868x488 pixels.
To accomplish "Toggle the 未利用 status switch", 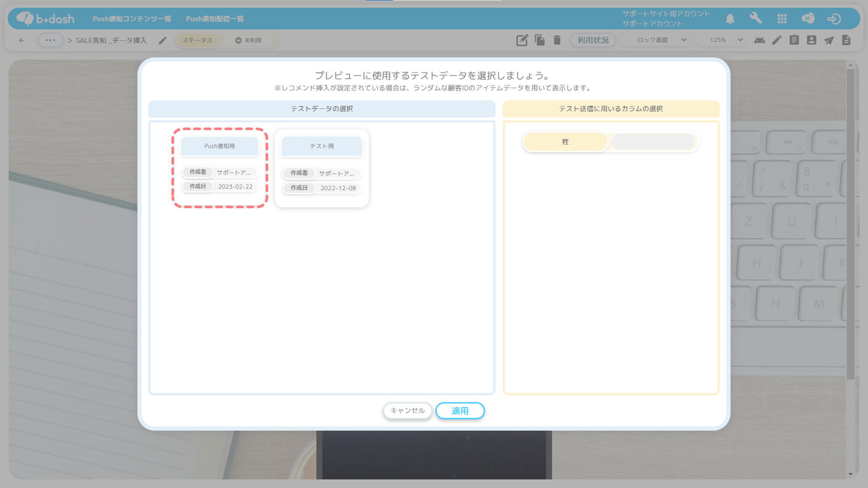I will point(249,40).
